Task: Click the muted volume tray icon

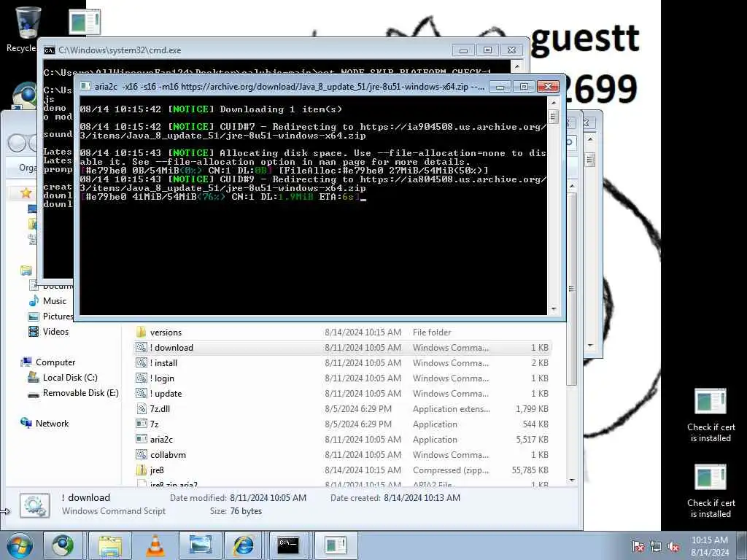Action: tap(673, 546)
